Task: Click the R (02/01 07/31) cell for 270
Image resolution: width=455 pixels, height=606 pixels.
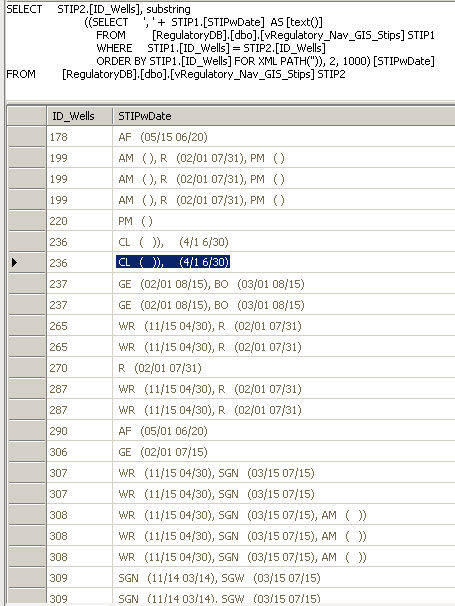Action: [284, 368]
